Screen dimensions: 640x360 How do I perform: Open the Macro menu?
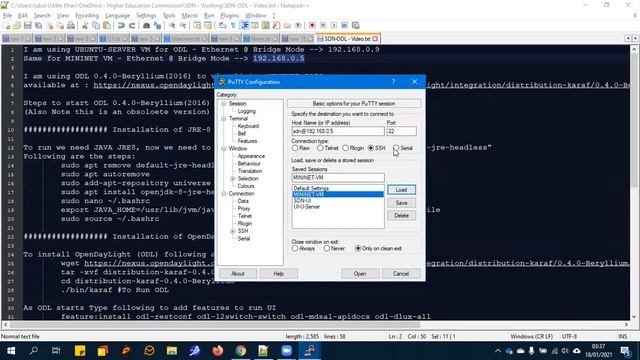(x=189, y=16)
